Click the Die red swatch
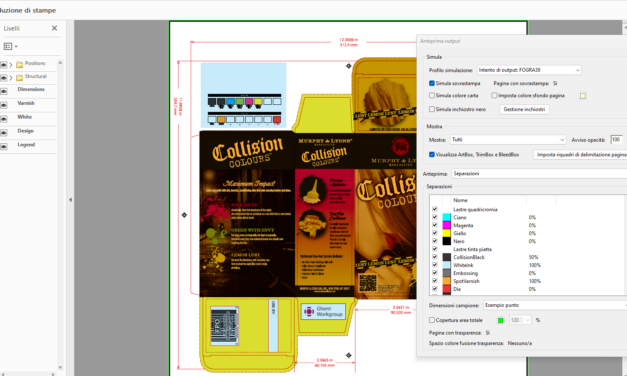The width and height of the screenshot is (627, 376). [447, 289]
